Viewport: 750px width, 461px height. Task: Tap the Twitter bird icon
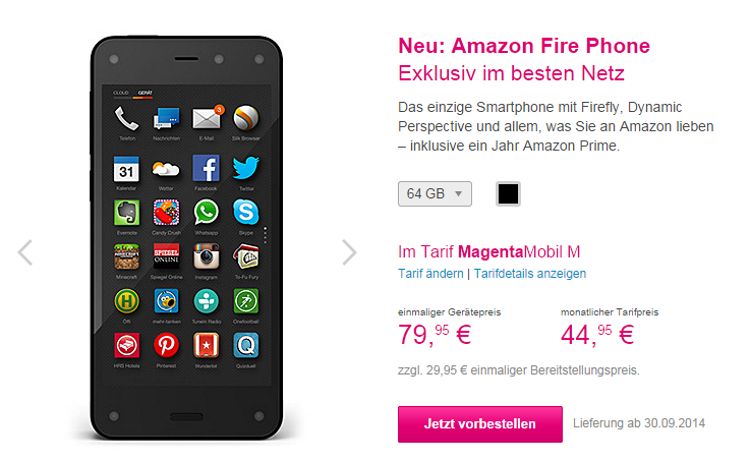(246, 168)
